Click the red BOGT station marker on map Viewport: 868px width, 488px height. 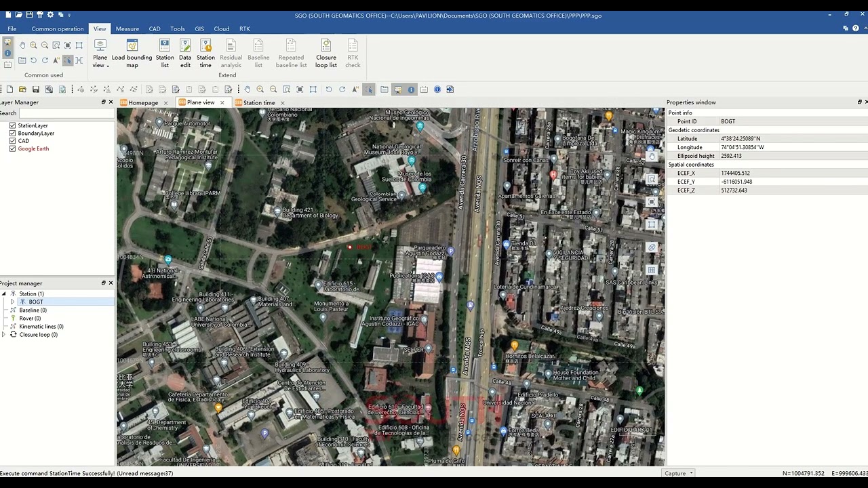[350, 247]
